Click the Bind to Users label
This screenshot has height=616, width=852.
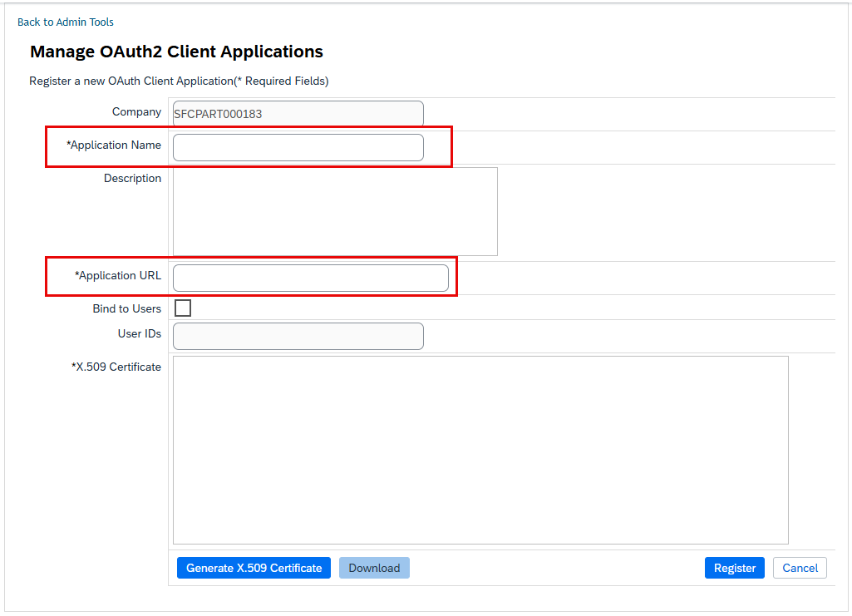coord(127,308)
